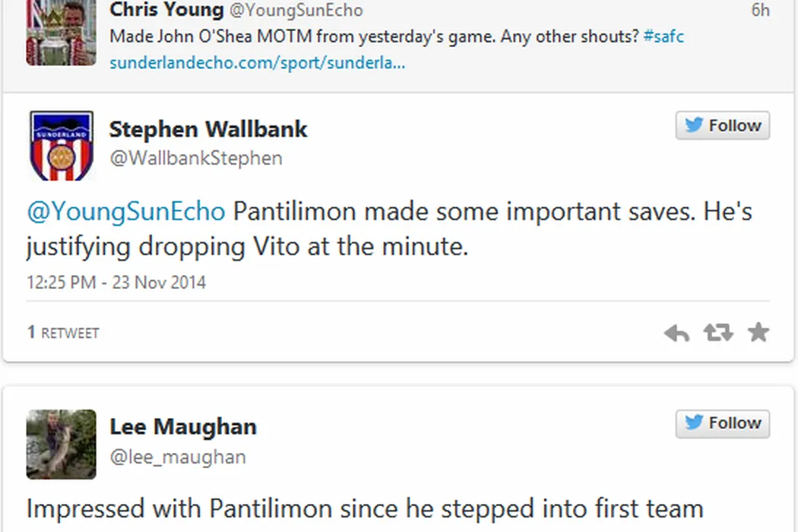The width and height of the screenshot is (798, 532).
Task: Retweet Stephen Wallbank's tweet
Action: [717, 333]
